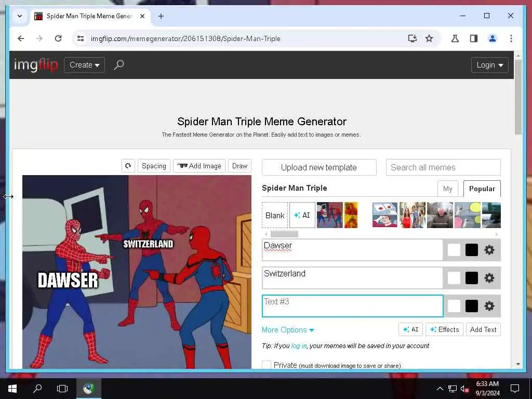Click the network tray icon
This screenshot has width=532, height=399.
click(453, 389)
